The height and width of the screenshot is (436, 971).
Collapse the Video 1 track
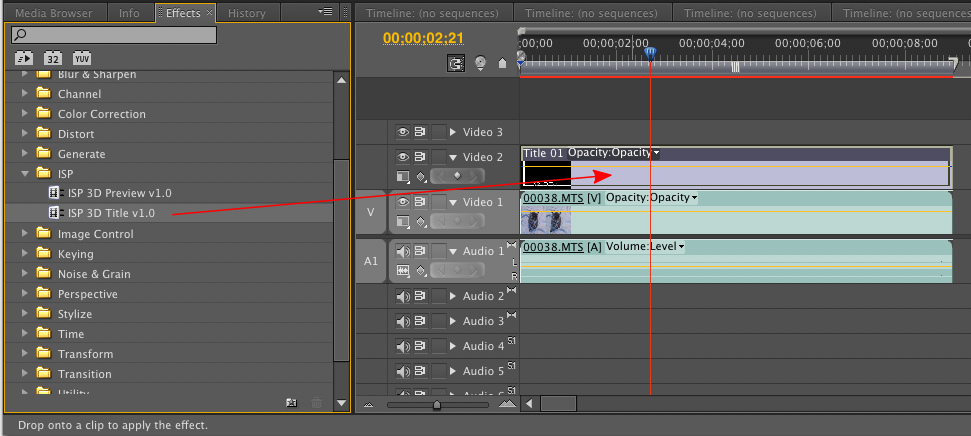coord(453,203)
